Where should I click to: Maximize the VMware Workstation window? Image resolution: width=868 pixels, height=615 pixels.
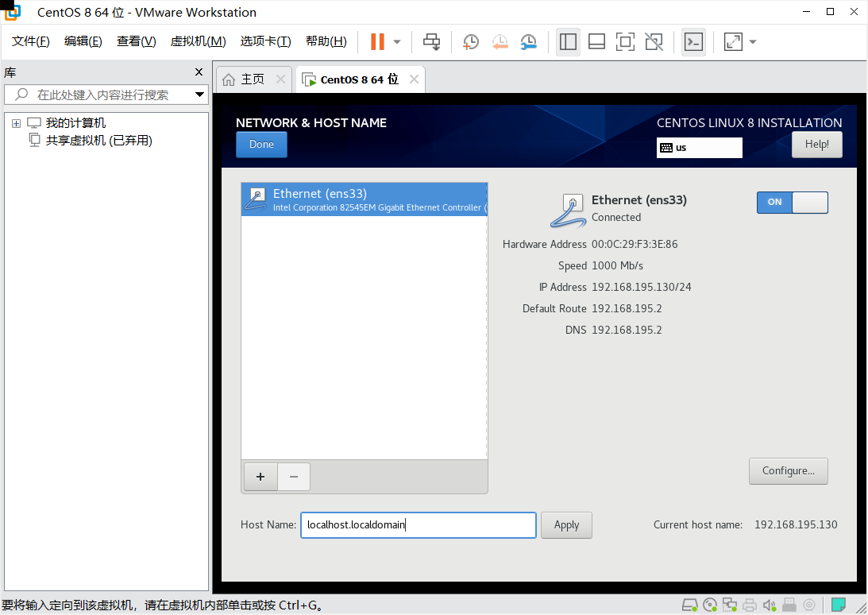click(x=830, y=12)
